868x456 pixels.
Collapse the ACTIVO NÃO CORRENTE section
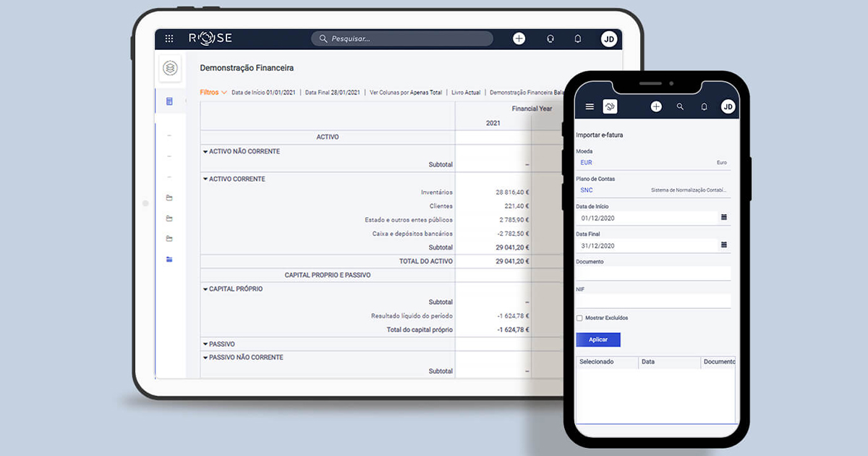point(205,152)
